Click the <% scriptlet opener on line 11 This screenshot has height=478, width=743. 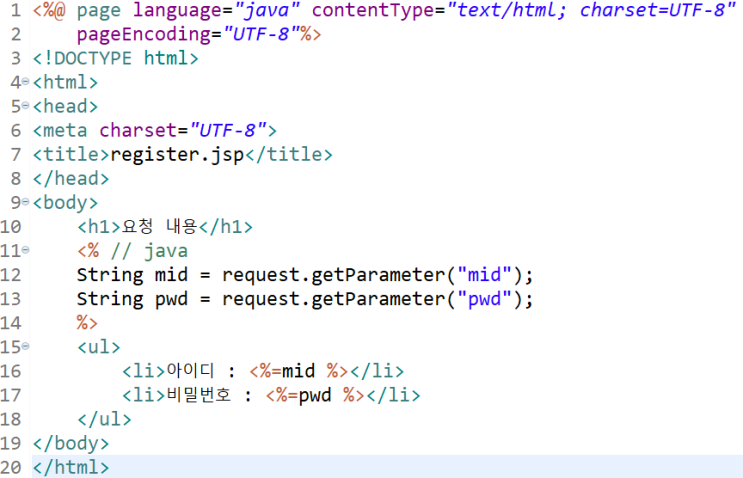pyautogui.click(x=88, y=251)
